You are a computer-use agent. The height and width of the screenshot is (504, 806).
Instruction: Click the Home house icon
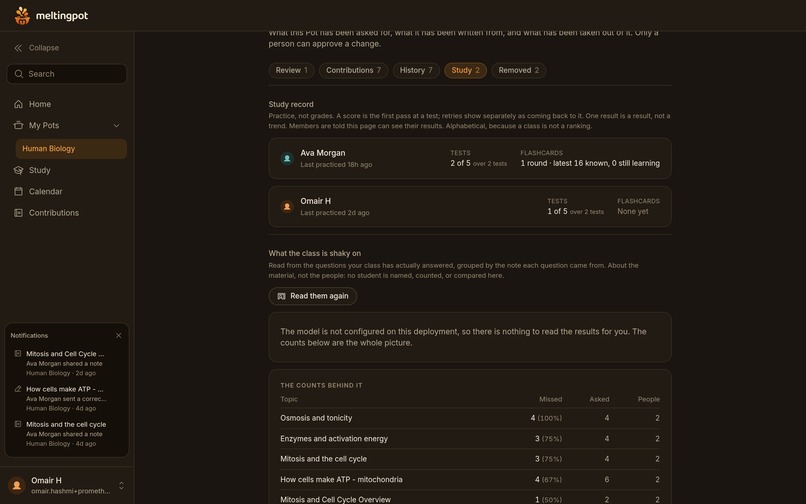pos(19,104)
